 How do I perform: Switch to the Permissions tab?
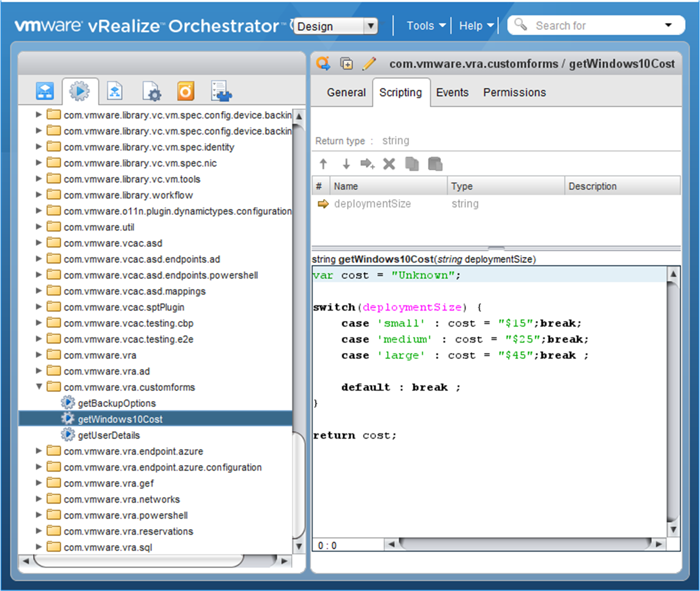point(515,92)
